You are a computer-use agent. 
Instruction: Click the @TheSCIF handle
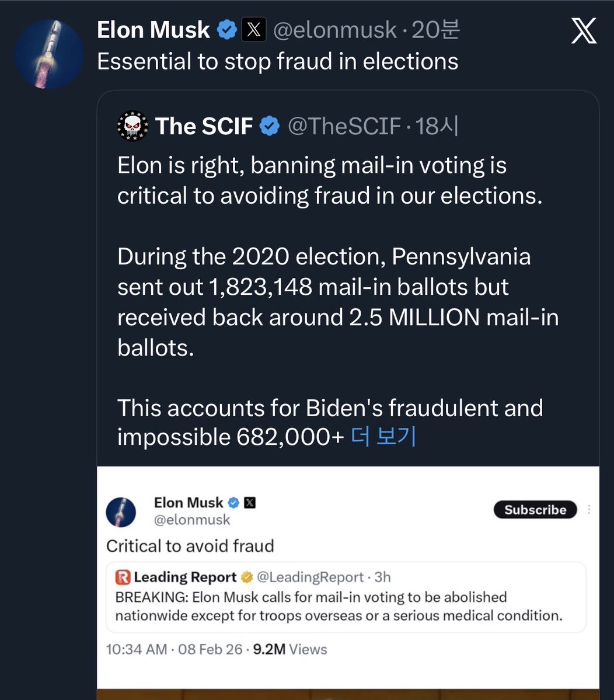[344, 126]
